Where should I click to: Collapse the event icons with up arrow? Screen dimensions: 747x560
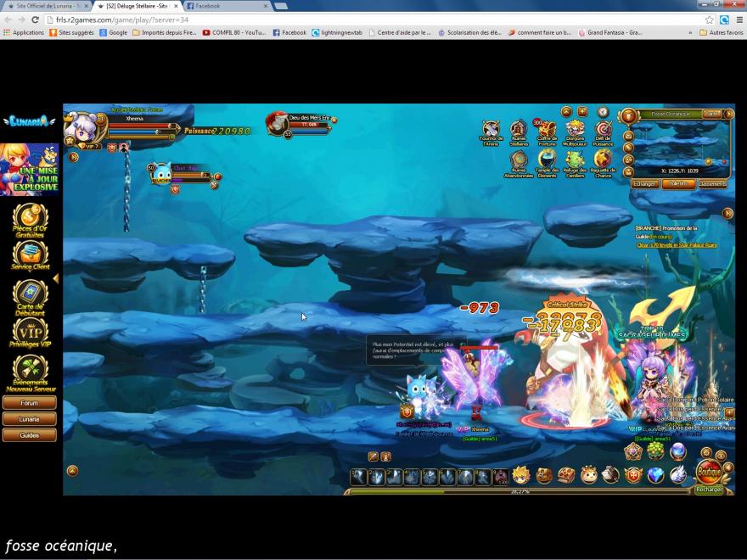[x=566, y=111]
